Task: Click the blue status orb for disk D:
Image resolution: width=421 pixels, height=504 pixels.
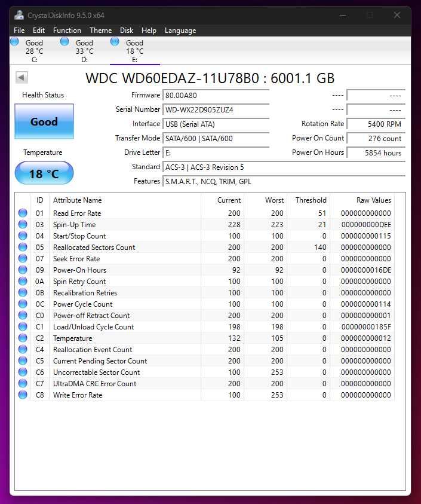Action: coord(64,42)
